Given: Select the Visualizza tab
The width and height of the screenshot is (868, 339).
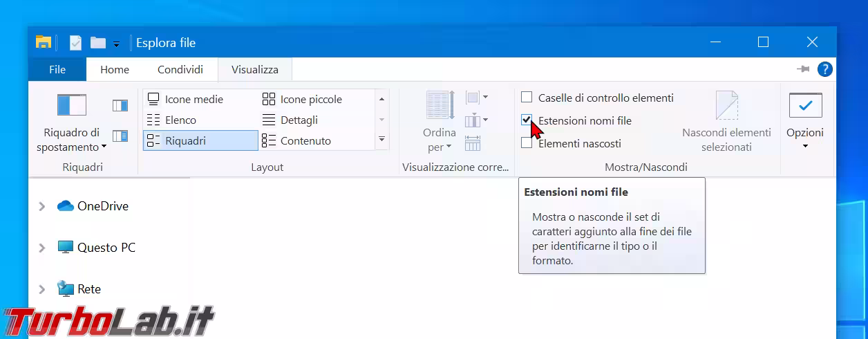Looking at the screenshot, I should (255, 69).
